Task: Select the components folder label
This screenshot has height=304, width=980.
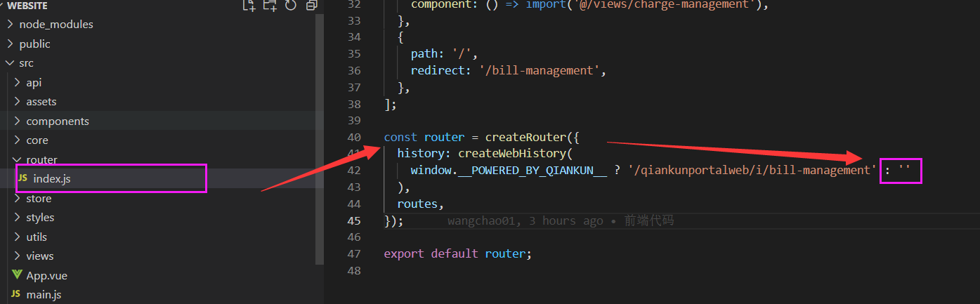Action: (58, 121)
